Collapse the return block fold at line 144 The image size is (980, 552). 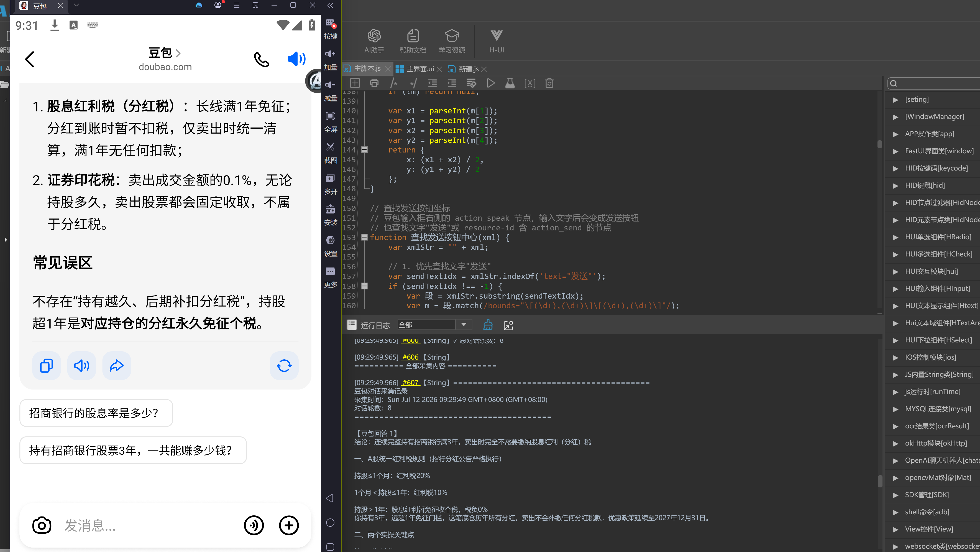click(364, 150)
